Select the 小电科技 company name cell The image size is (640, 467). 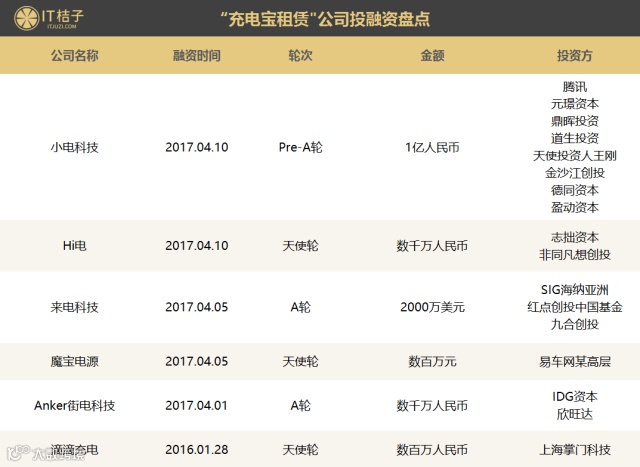pos(74,147)
